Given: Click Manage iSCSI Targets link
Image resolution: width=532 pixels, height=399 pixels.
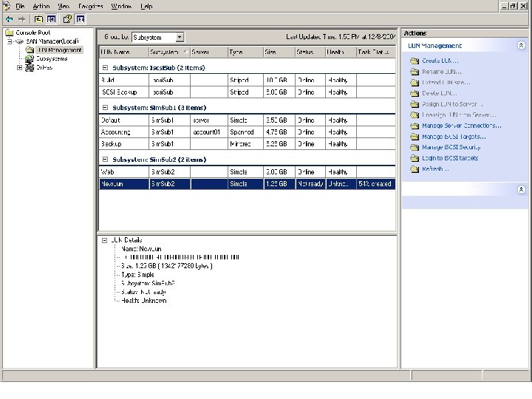Looking at the screenshot, I should [454, 137].
